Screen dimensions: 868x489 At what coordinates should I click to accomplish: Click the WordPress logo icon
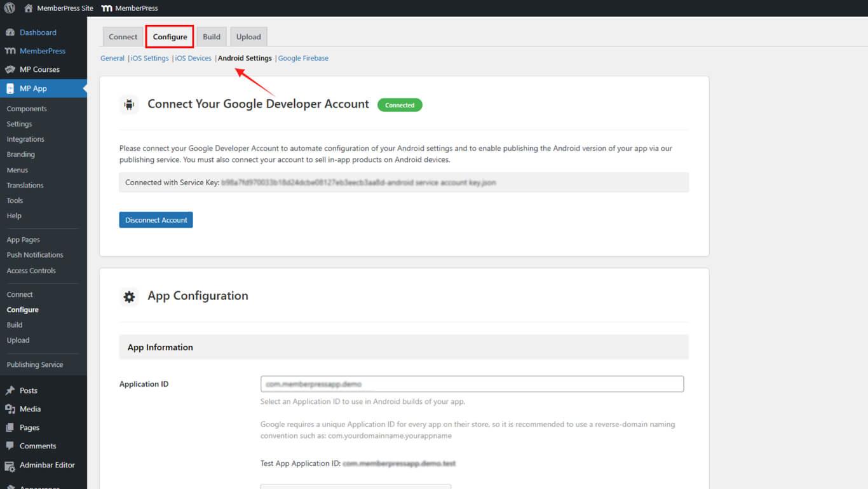click(10, 8)
